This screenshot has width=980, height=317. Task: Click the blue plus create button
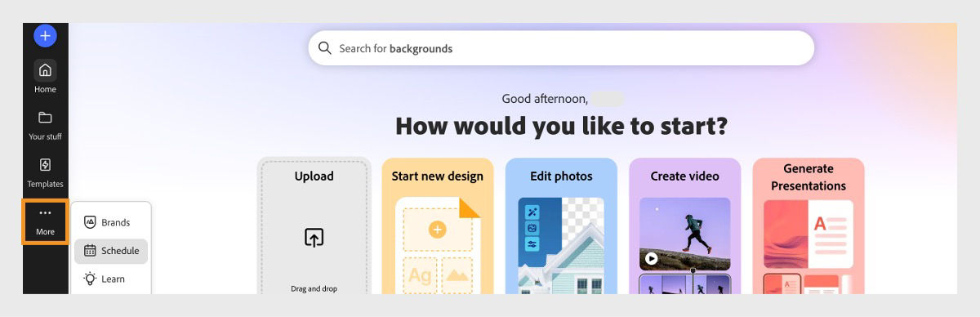click(x=45, y=35)
